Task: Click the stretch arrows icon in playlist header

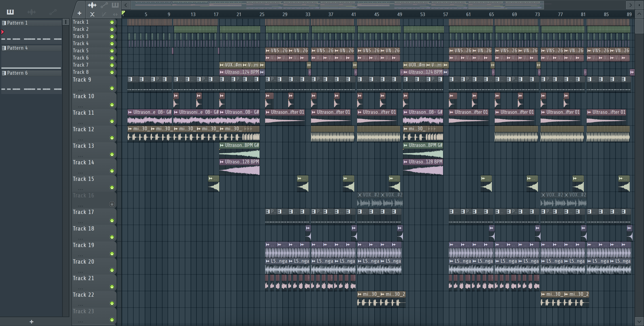Action: [115, 14]
